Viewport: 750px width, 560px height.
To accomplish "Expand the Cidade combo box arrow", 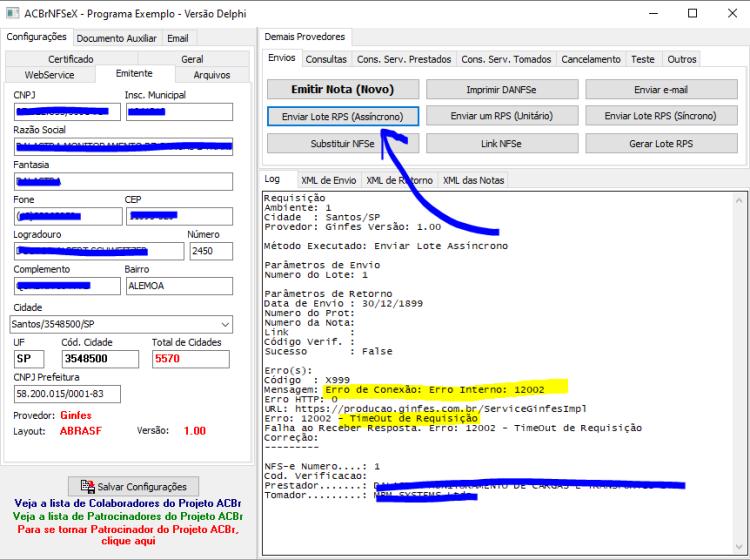I will (x=225, y=324).
